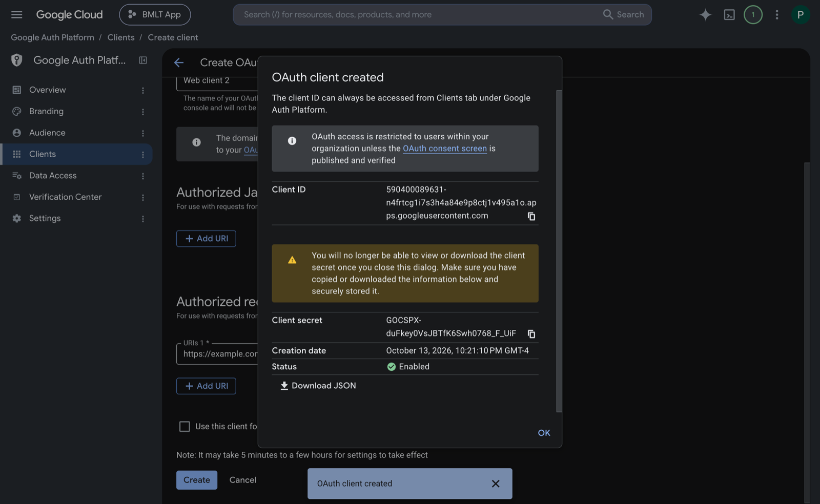Viewport: 820px width, 504px height.
Task: Dismiss the OAuth client created toast
Action: click(496, 484)
